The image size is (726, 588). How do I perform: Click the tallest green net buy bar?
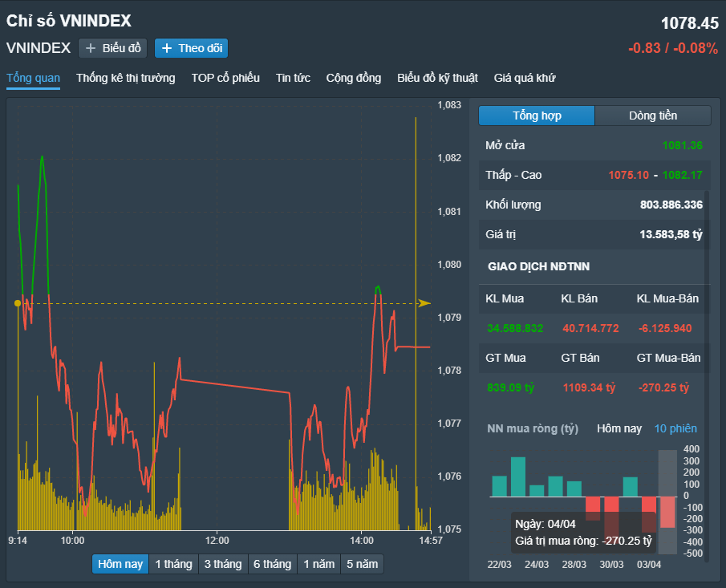pos(518,476)
